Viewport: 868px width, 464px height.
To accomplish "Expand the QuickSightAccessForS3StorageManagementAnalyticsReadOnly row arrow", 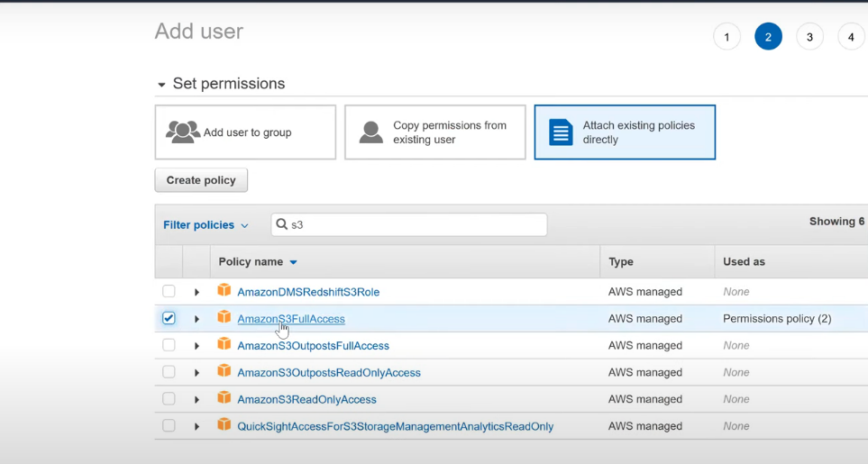I will [196, 427].
